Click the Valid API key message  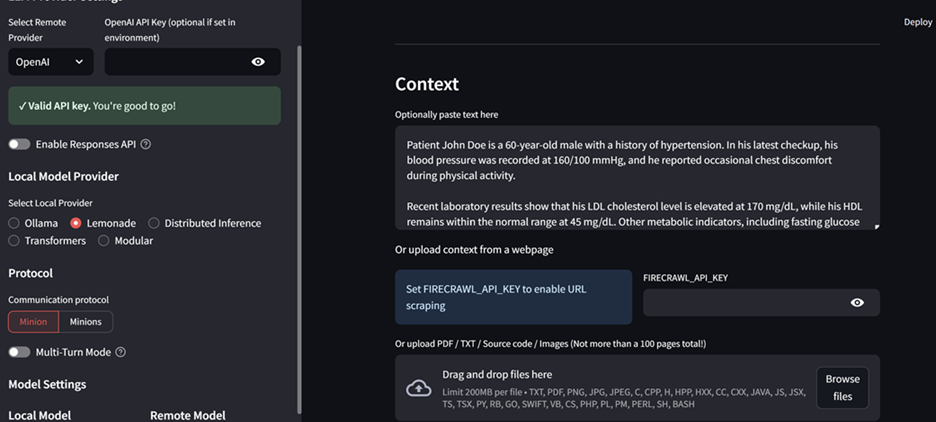tap(144, 106)
